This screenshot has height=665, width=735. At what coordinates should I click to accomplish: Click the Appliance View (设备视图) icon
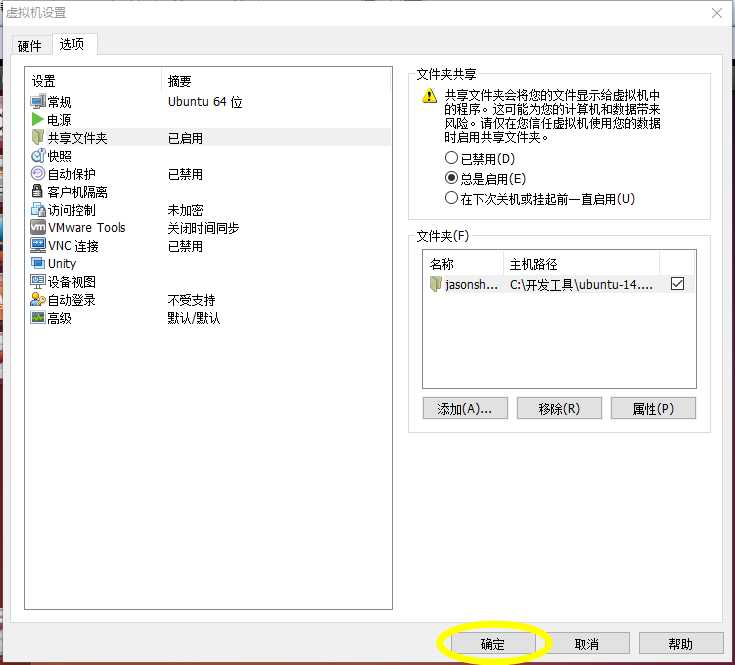[38, 281]
